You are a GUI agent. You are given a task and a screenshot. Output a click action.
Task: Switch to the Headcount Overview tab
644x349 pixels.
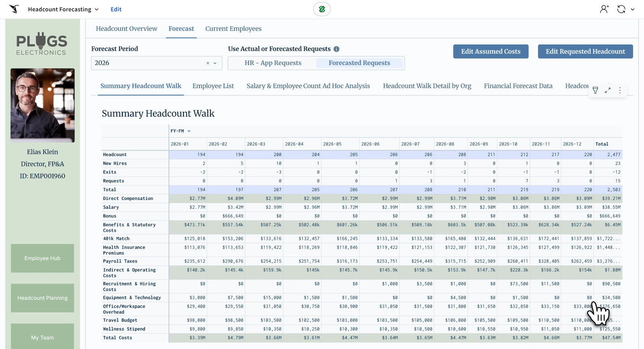[126, 29]
